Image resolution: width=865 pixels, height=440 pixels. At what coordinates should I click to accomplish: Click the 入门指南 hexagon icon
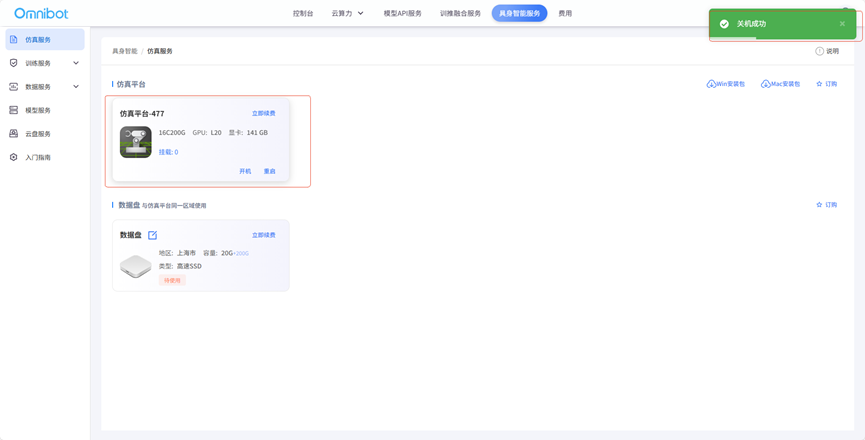(14, 157)
